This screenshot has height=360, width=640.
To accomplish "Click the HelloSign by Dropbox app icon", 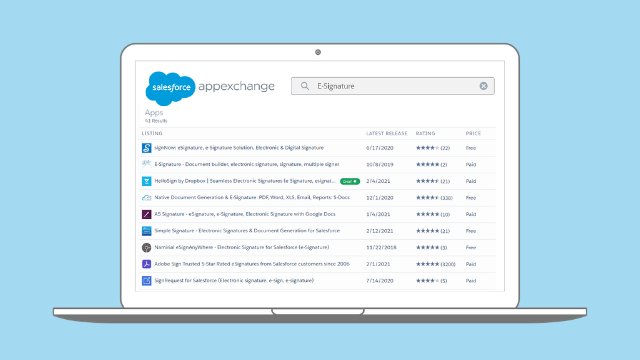I will 147,181.
